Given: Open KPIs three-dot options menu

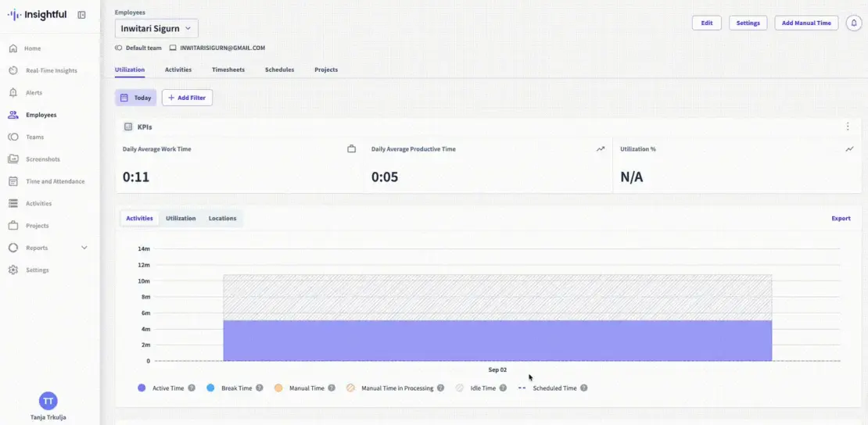Looking at the screenshot, I should pyautogui.click(x=848, y=127).
